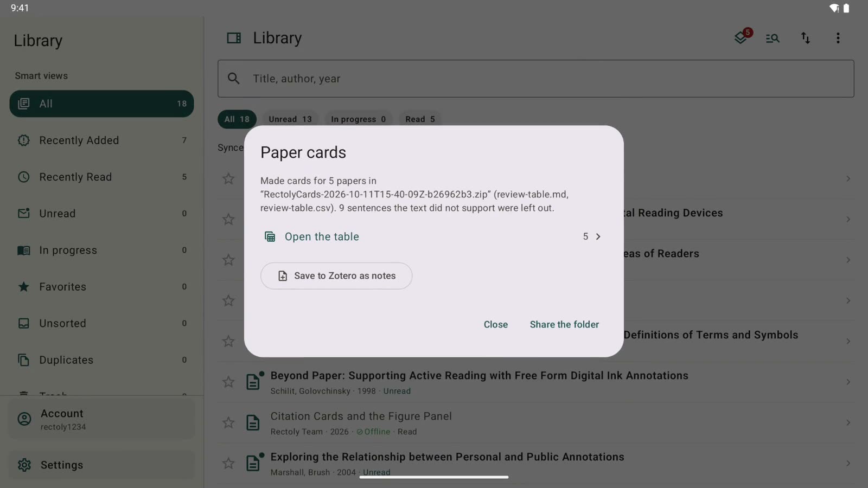Select Recently Added smart view

point(101,140)
